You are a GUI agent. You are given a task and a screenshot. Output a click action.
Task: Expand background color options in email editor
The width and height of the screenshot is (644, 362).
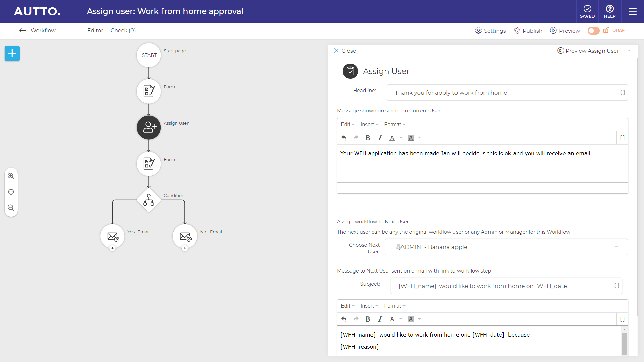click(x=419, y=319)
